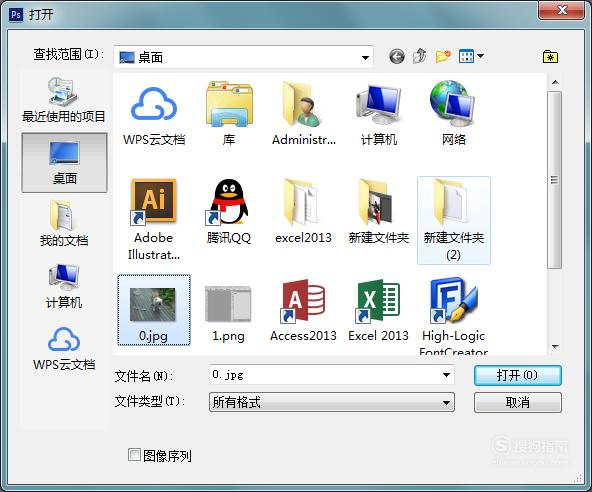Select the excel2013 folder
The image size is (592, 492).
point(303,212)
